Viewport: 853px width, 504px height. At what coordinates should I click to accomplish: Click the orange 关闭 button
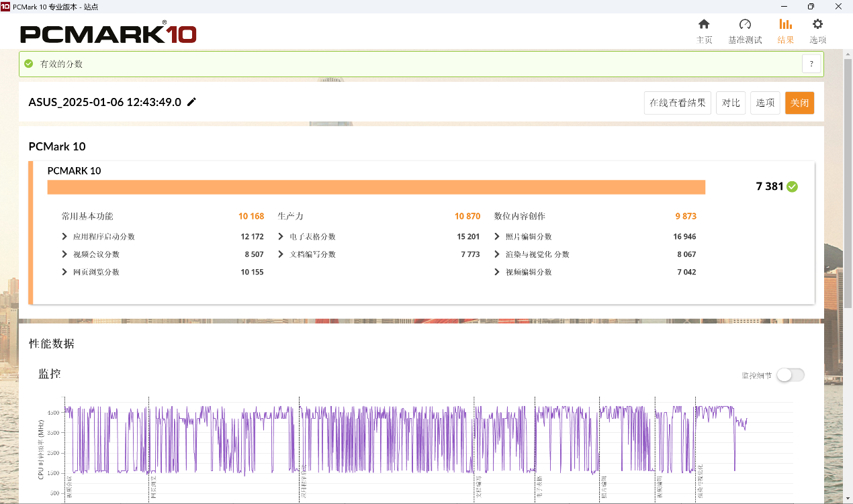[x=799, y=103]
